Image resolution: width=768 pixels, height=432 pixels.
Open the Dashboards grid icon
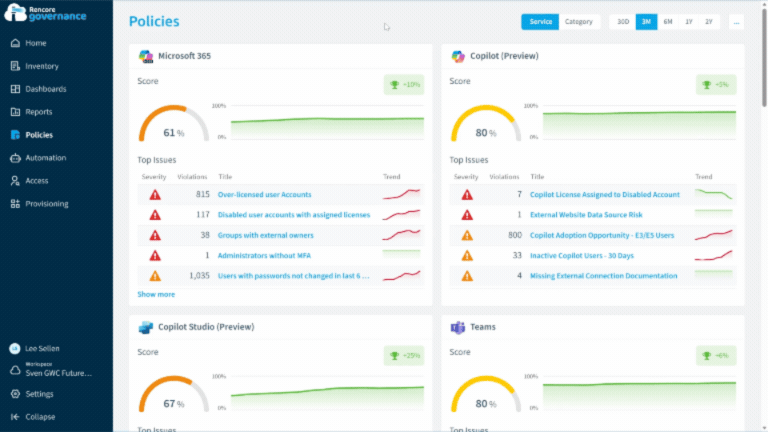(15, 89)
